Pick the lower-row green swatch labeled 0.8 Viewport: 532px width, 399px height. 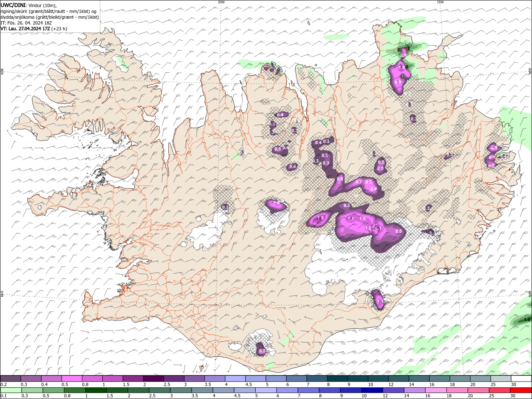pyautogui.click(x=74, y=390)
